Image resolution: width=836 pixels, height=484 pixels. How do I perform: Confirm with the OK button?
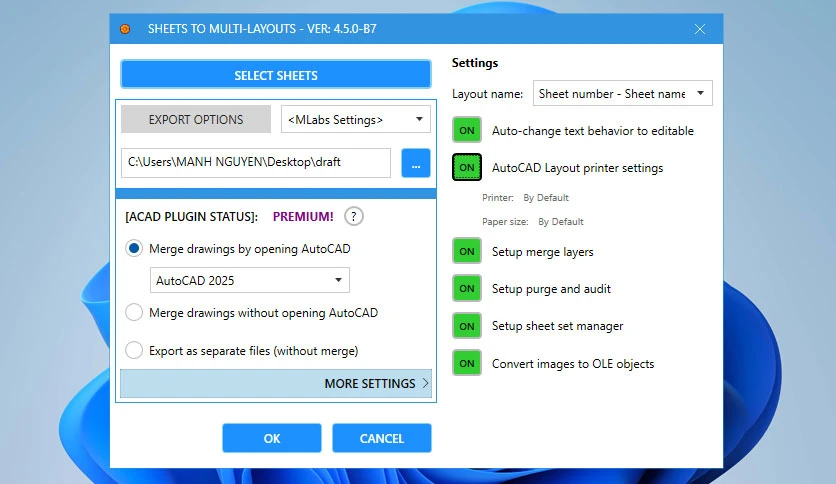tap(272, 438)
